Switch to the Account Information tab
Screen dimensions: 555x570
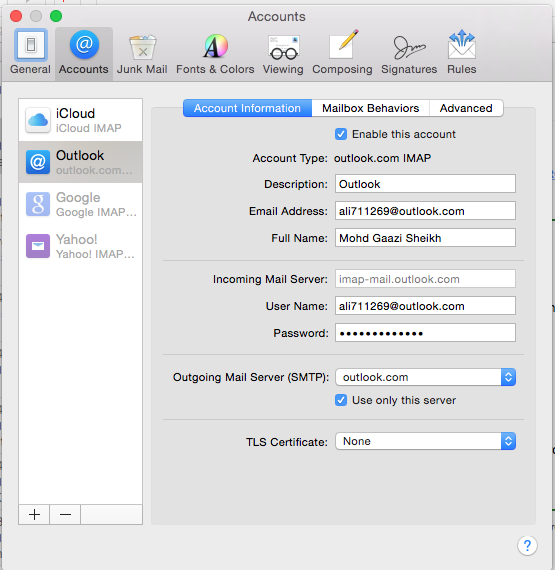point(247,108)
